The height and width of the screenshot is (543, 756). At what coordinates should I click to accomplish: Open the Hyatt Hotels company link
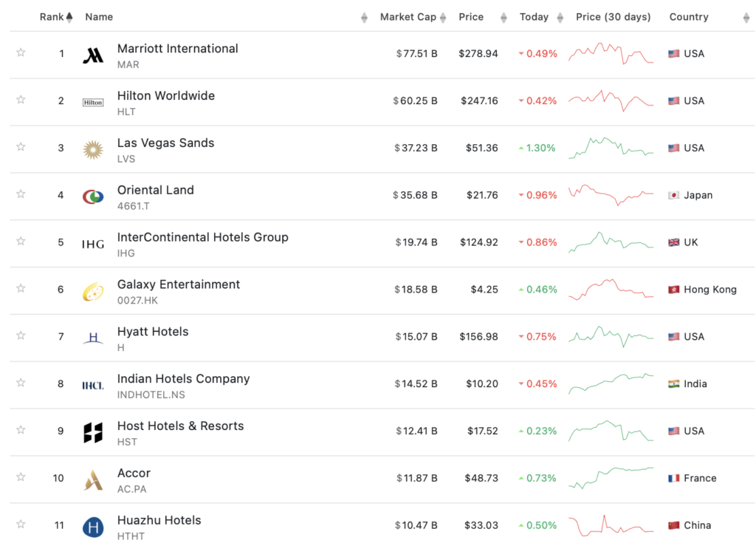153,332
